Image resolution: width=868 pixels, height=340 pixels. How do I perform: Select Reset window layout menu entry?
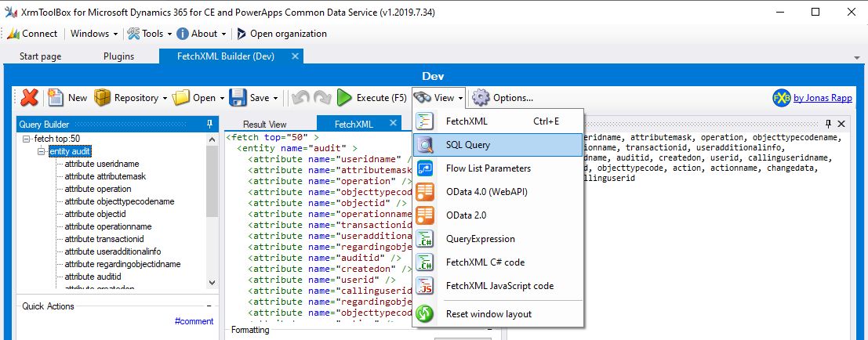point(498,313)
